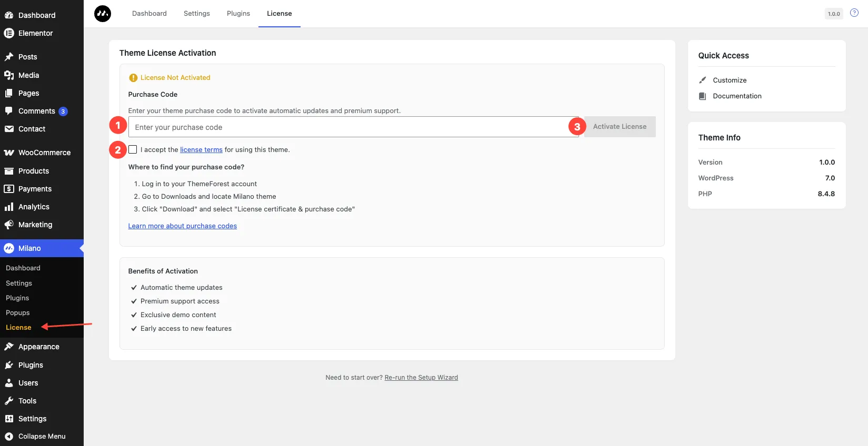Click the Collapse Menu arrow icon
Viewport: 868px width, 446px height.
point(9,436)
